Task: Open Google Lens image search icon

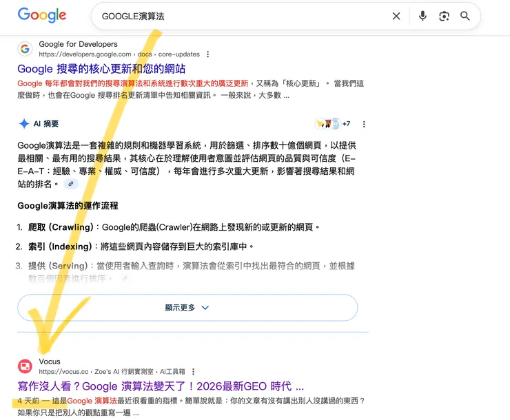Action: pos(444,16)
